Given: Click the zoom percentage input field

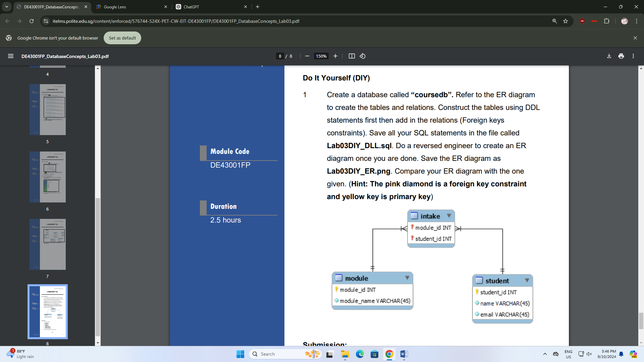Looking at the screenshot, I should (320, 56).
